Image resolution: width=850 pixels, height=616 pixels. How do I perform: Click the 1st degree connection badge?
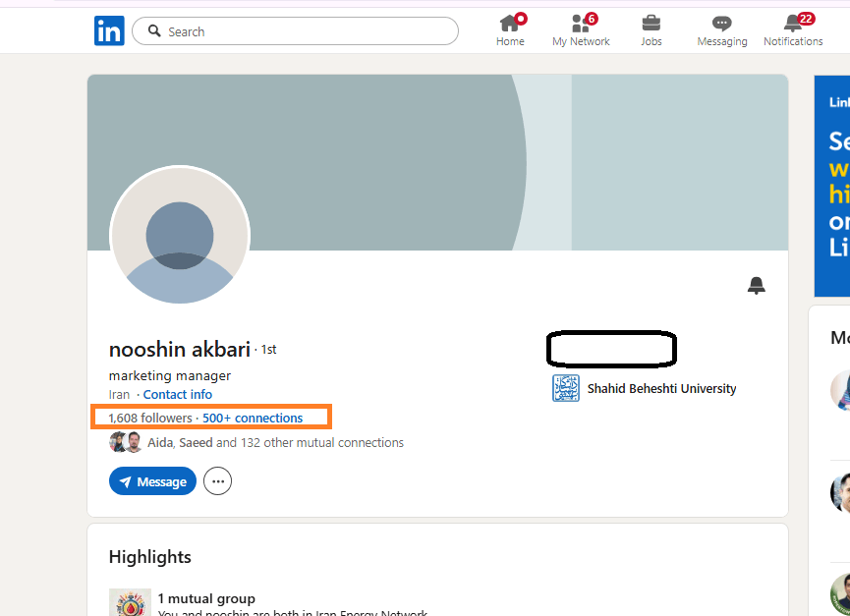[268, 350]
